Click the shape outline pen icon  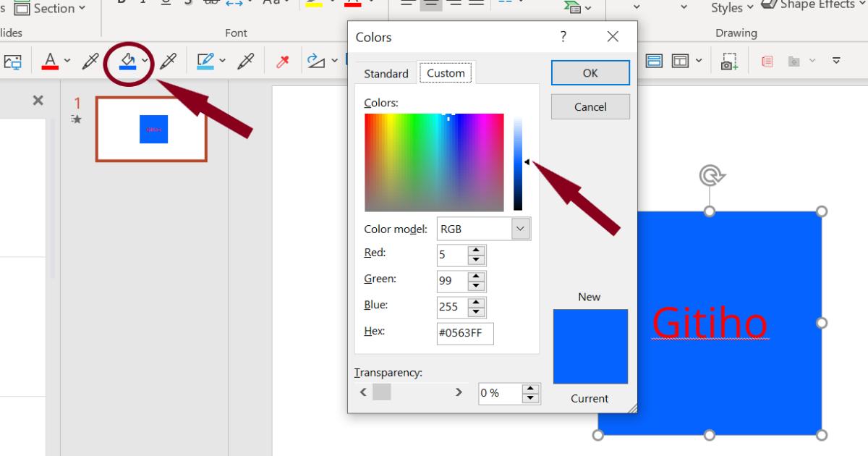(205, 61)
